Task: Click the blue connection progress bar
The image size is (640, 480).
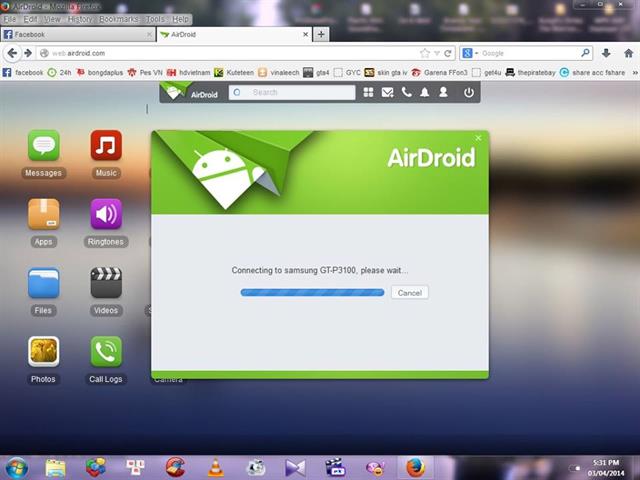Action: pyautogui.click(x=312, y=292)
